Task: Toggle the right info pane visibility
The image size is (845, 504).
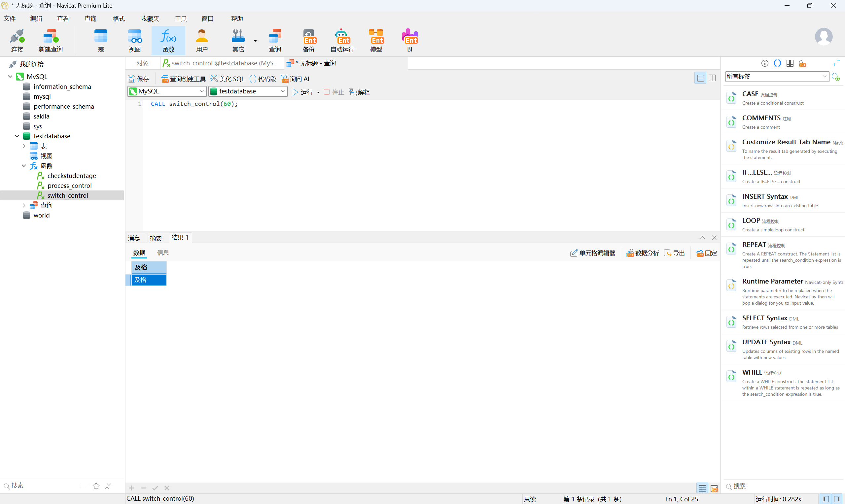Action: click(837, 499)
